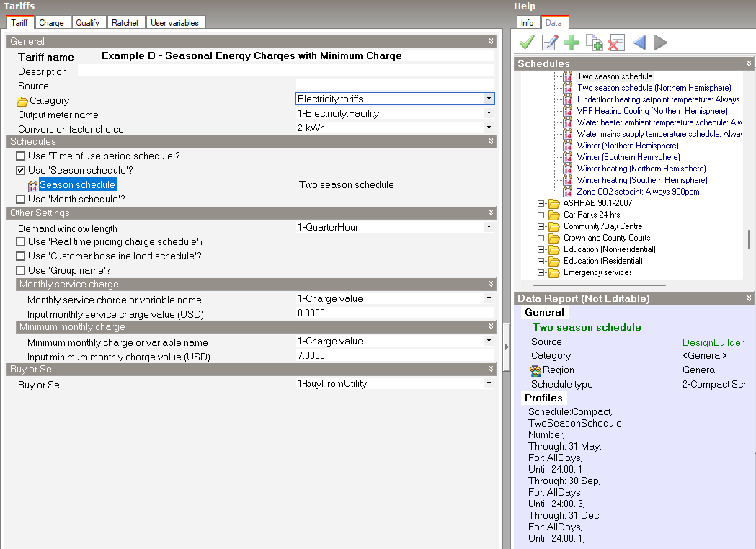Screen dimensions: 756x549
Task: Click the green checkmark select icon
Action: click(x=527, y=43)
